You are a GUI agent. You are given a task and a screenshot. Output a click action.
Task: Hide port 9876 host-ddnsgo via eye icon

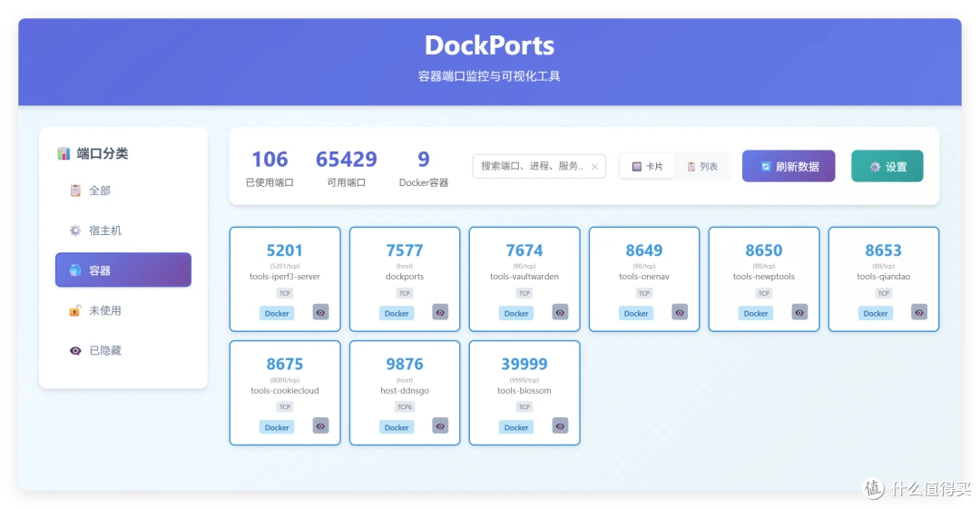coord(441,426)
